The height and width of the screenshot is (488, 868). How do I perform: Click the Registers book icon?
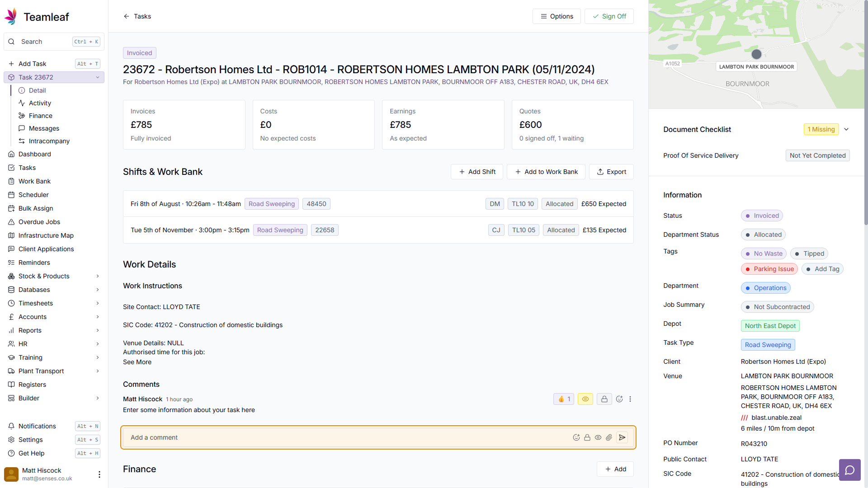pyautogui.click(x=11, y=385)
